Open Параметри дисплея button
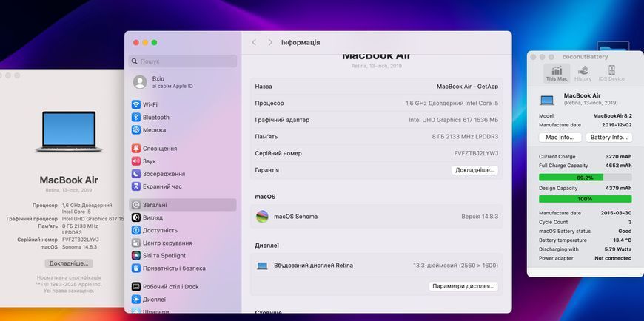The image size is (644, 321). coord(463,286)
